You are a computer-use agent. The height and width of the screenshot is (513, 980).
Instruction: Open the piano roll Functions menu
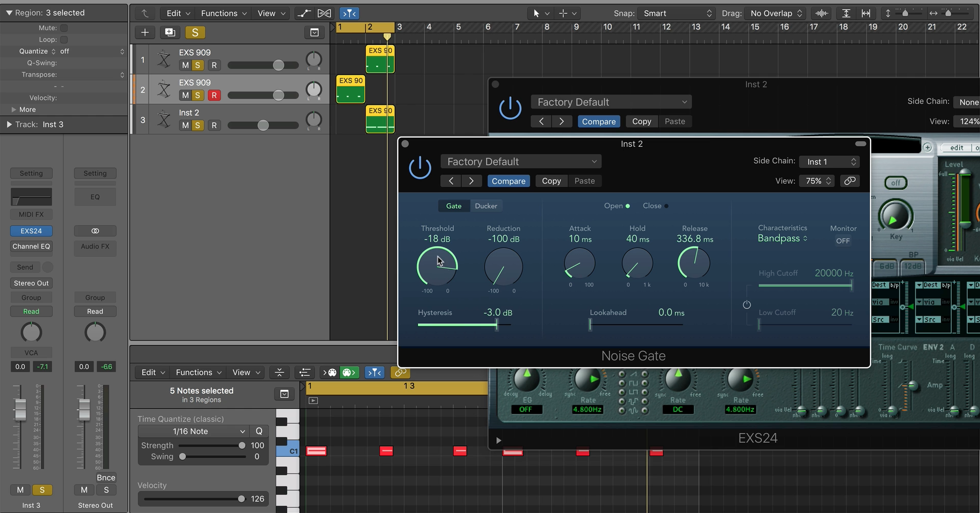pos(198,372)
